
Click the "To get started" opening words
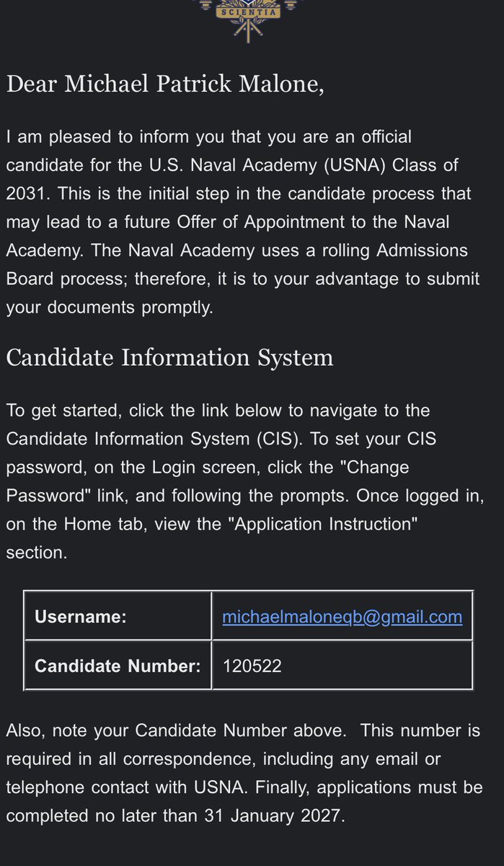pyautogui.click(x=66, y=411)
